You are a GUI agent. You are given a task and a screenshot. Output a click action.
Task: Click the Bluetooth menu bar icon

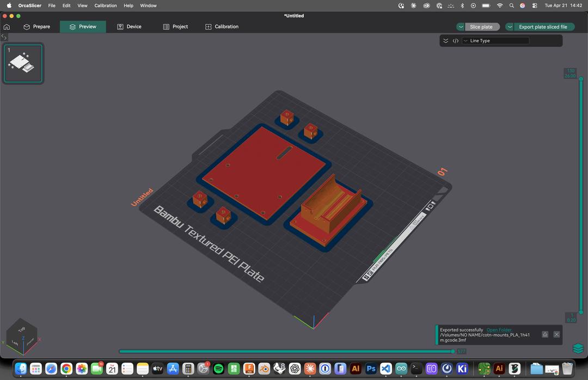462,5
